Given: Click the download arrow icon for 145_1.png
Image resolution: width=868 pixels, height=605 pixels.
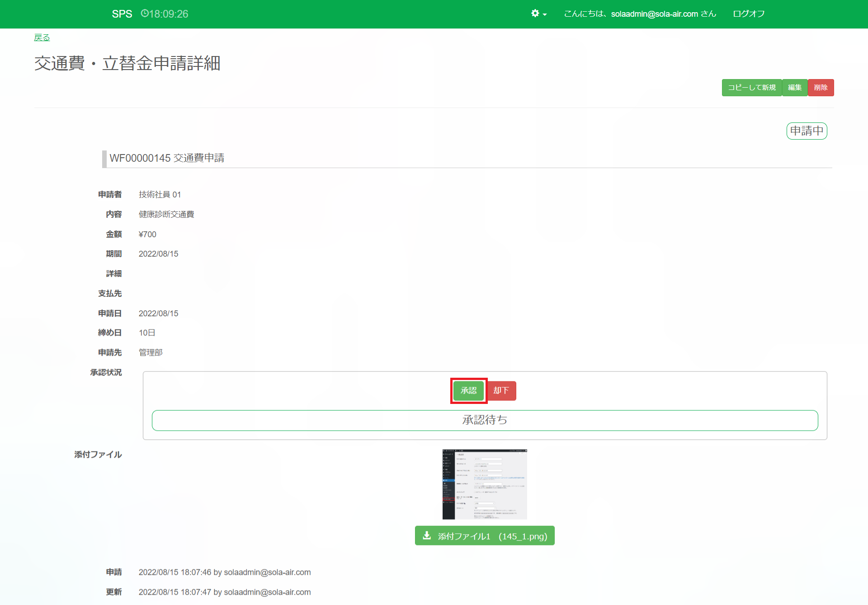Looking at the screenshot, I should (x=427, y=535).
